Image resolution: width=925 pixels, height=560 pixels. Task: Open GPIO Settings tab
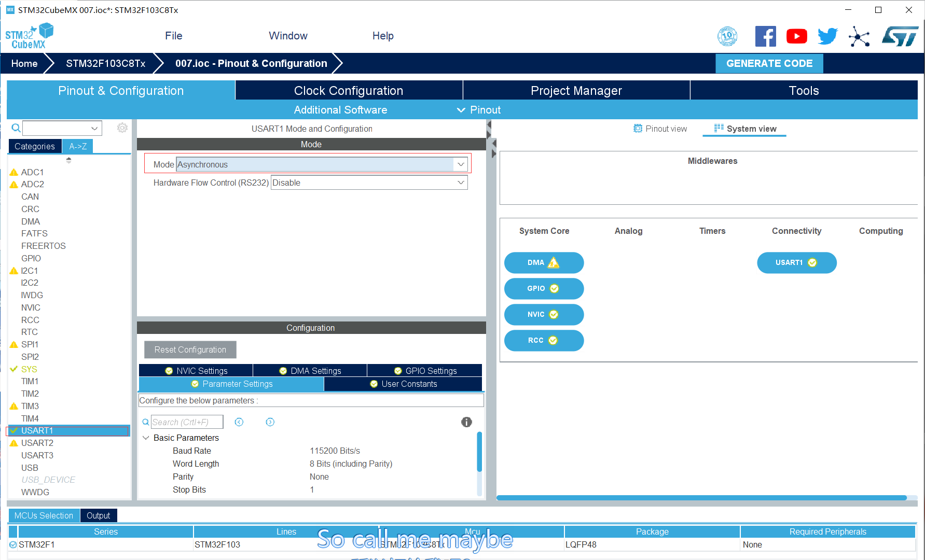(425, 371)
